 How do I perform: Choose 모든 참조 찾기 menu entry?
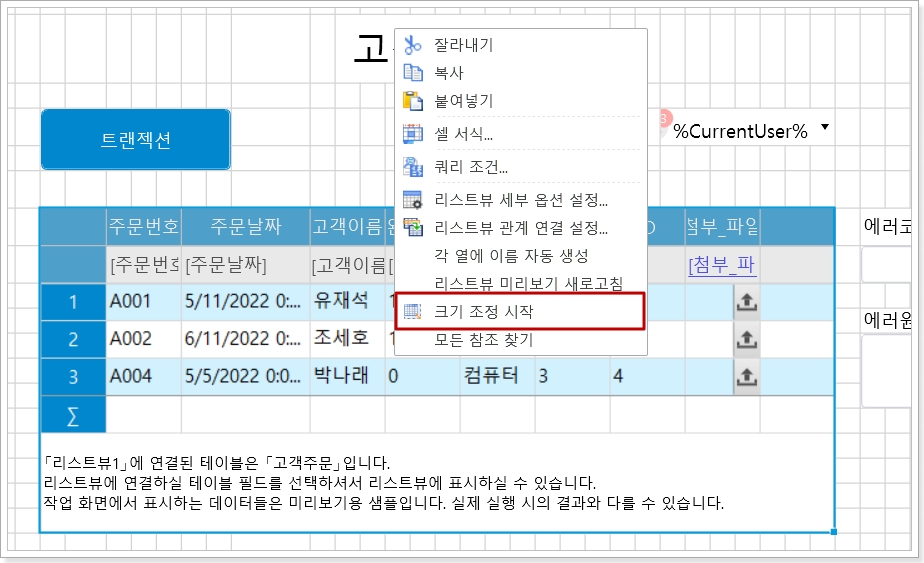[x=484, y=340]
